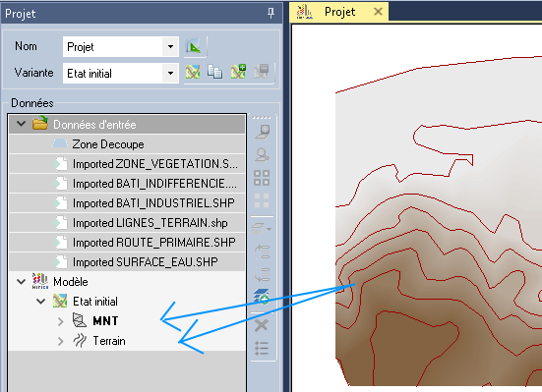This screenshot has height=392, width=542.
Task: Click the four-squares grid icon
Action: tap(262, 178)
